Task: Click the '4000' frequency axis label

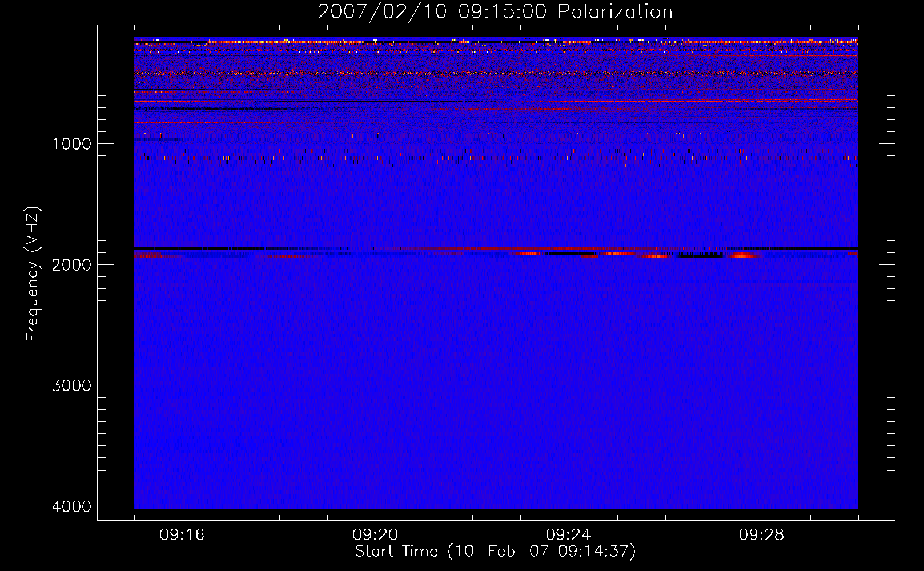Action: [x=71, y=506]
